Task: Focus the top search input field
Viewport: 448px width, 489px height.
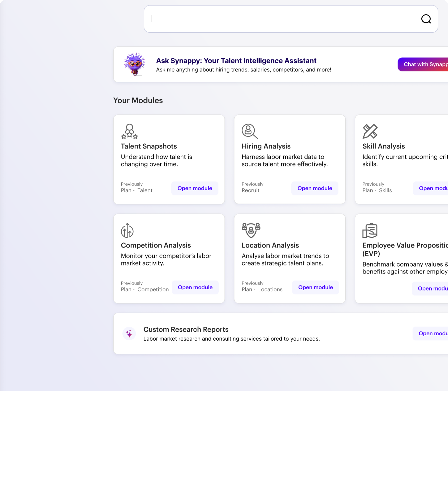Action: 283,19
